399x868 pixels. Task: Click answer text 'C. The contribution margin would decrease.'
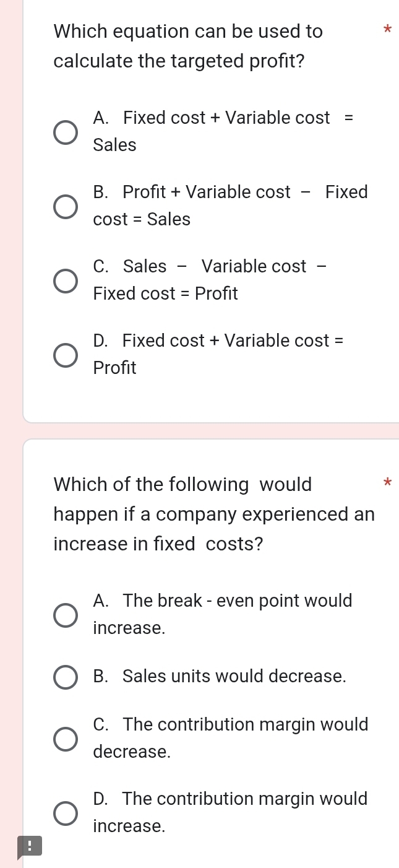[x=230, y=738]
